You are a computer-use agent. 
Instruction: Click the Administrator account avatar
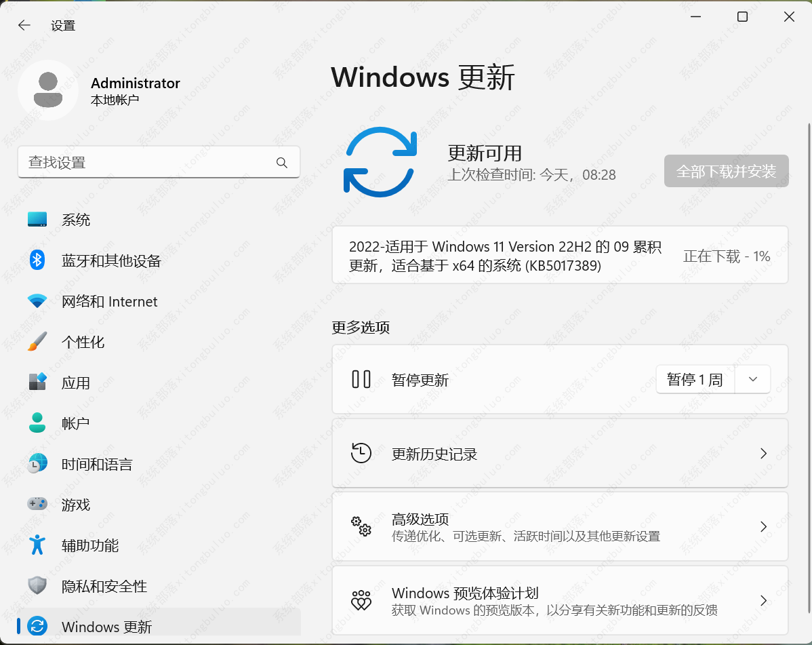(48, 89)
